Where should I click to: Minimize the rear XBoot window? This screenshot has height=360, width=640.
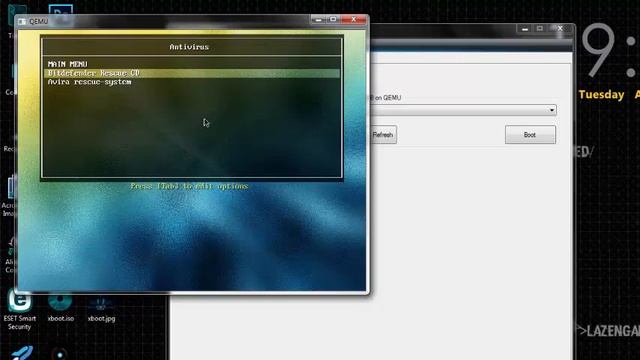(x=525, y=29)
